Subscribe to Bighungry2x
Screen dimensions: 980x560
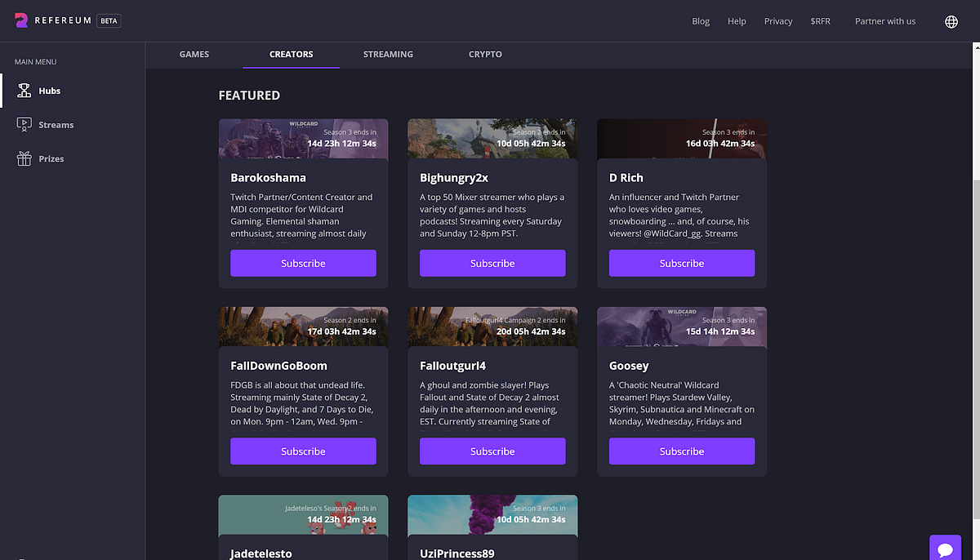click(x=492, y=264)
